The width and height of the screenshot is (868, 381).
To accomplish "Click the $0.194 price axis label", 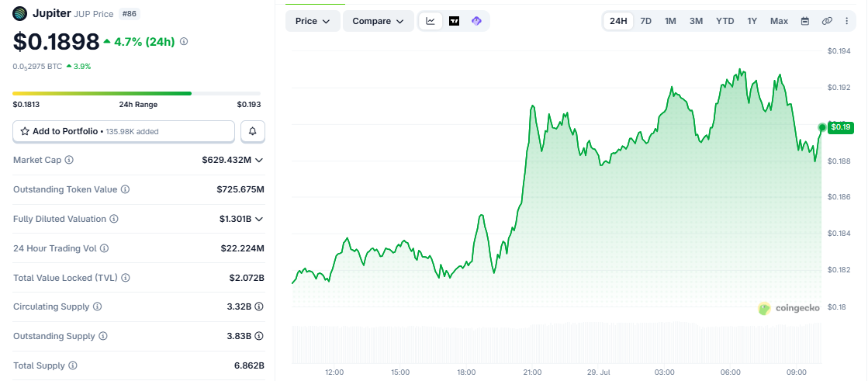I will [839, 51].
